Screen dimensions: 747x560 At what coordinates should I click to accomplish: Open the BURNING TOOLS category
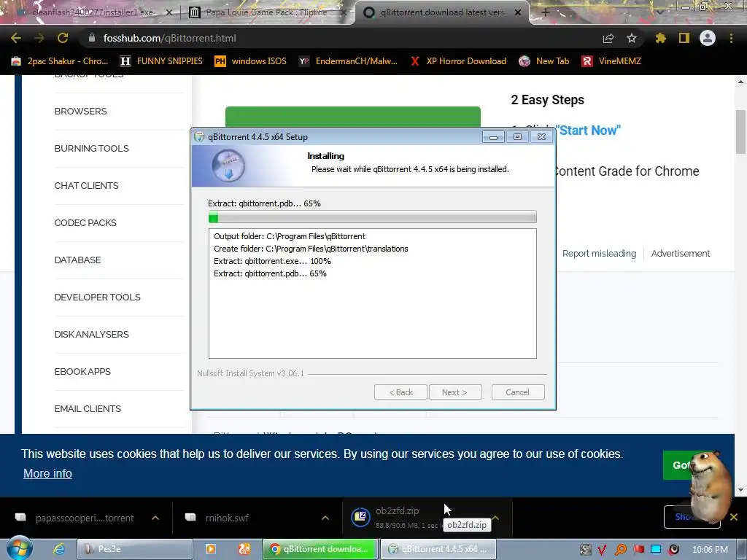click(x=91, y=148)
